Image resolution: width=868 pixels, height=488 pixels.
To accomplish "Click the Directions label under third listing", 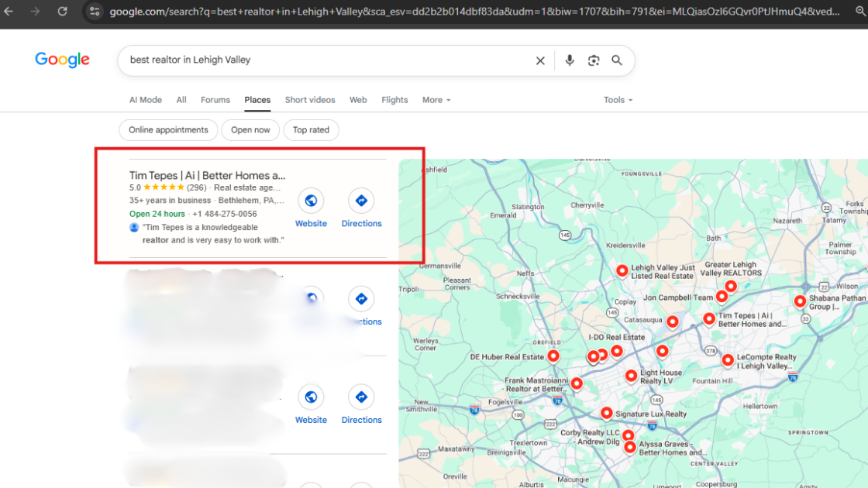I will coord(361,420).
